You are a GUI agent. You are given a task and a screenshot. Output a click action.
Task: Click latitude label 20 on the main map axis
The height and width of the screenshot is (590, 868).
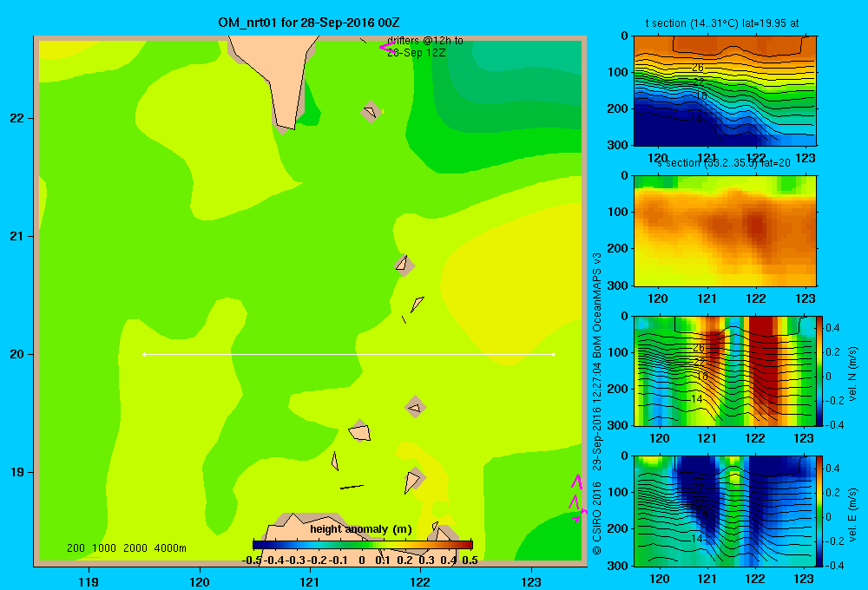point(16,354)
